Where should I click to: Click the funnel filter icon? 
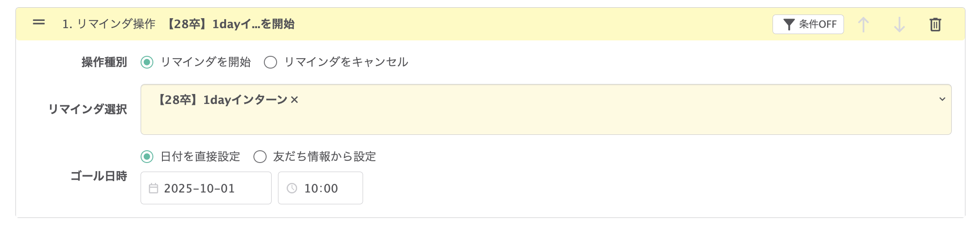tap(789, 25)
